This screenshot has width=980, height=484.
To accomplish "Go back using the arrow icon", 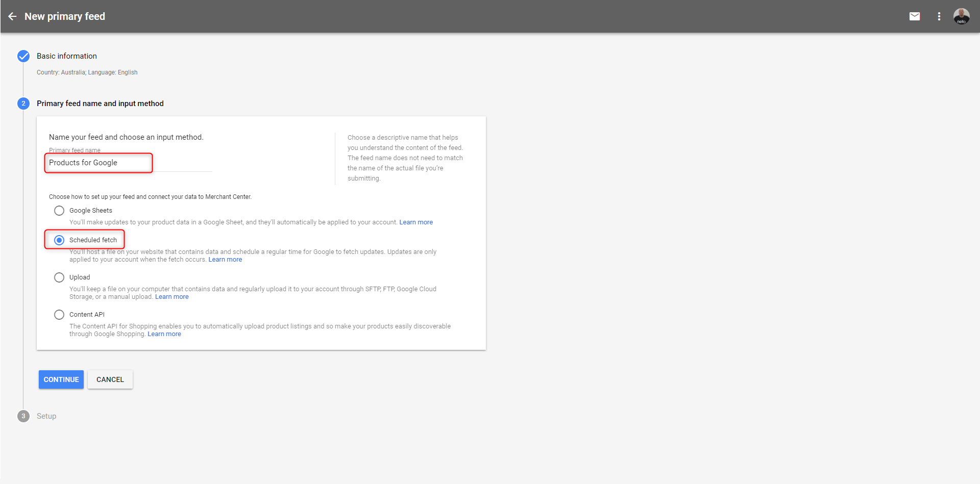I will coord(13,16).
